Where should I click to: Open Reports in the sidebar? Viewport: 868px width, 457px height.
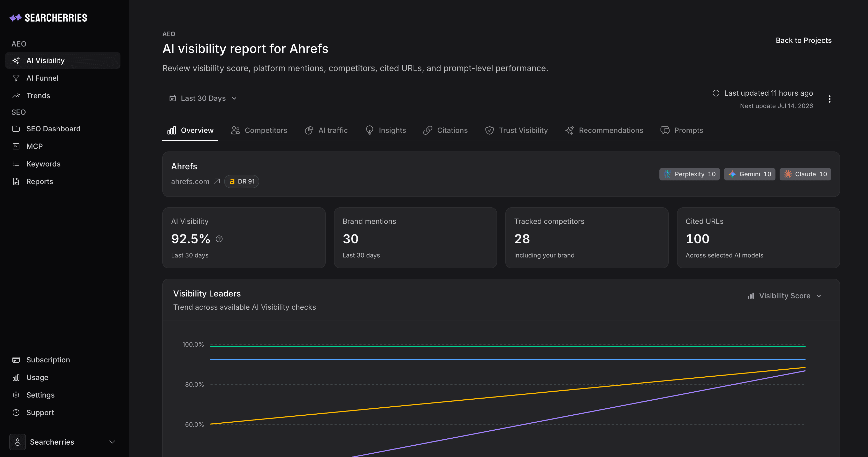[x=63, y=181]
